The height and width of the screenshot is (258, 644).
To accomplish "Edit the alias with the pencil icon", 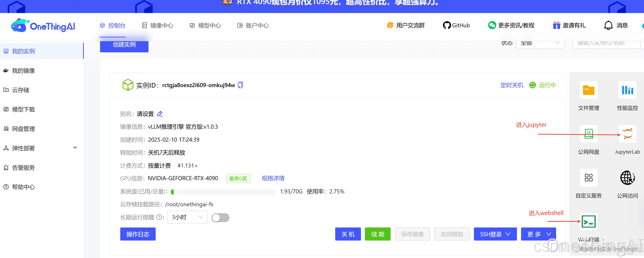I will 160,114.
